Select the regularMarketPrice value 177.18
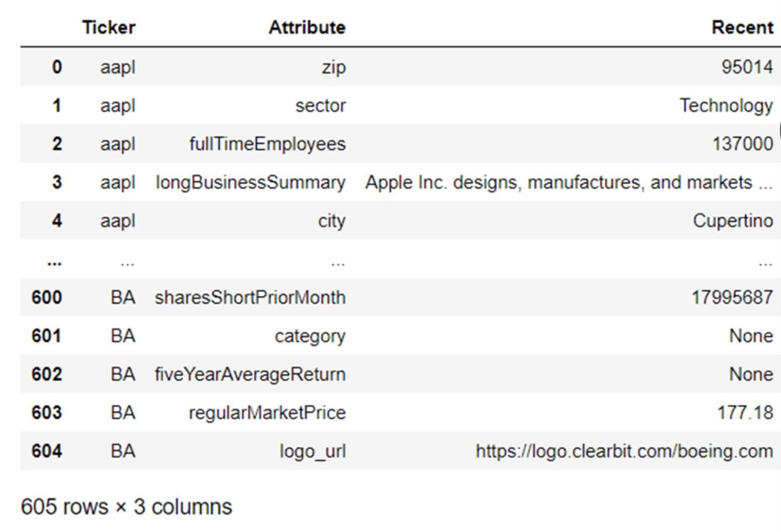 [745, 413]
